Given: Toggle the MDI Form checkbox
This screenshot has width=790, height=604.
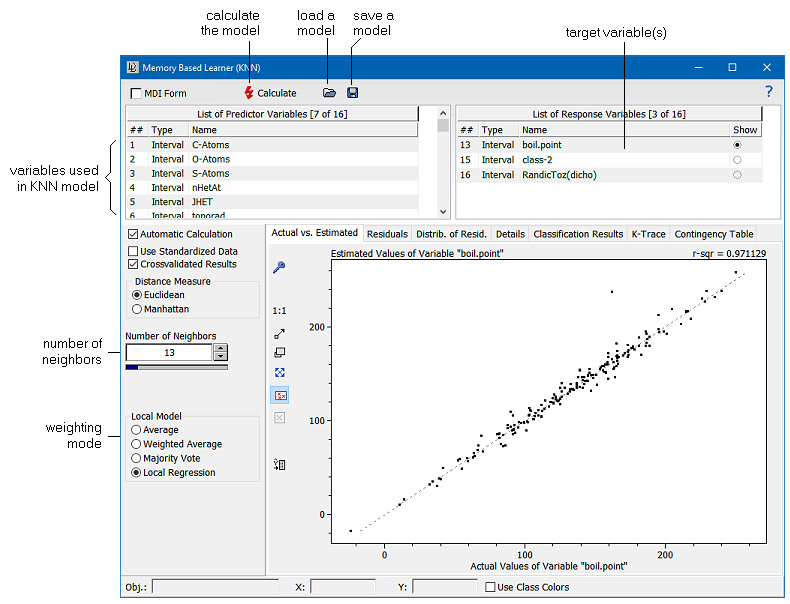Looking at the screenshot, I should [x=136, y=93].
